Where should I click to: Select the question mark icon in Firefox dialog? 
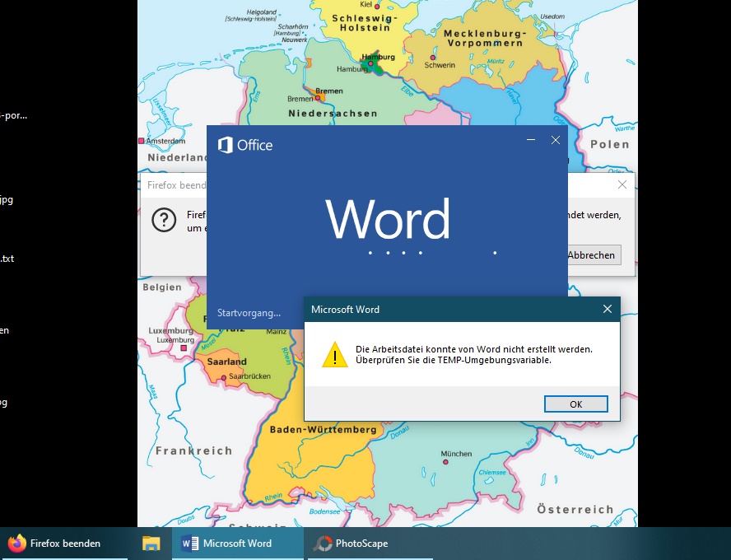[x=164, y=220]
